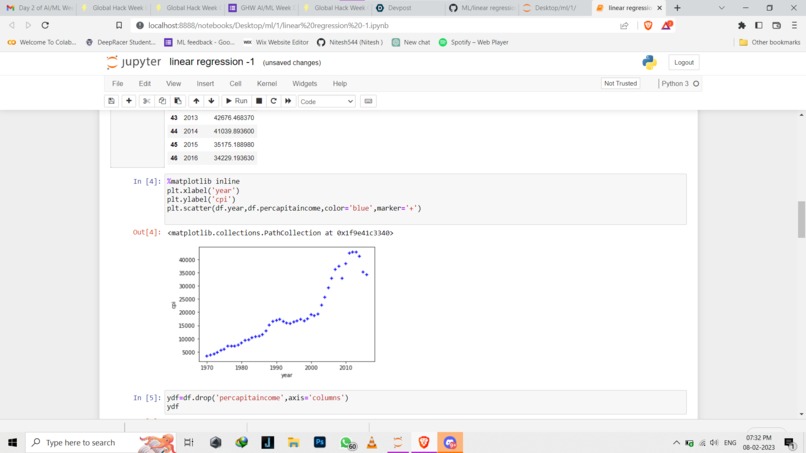Screen dimensions: 806x453
Task: Bookmark this page icon
Action: point(119,25)
